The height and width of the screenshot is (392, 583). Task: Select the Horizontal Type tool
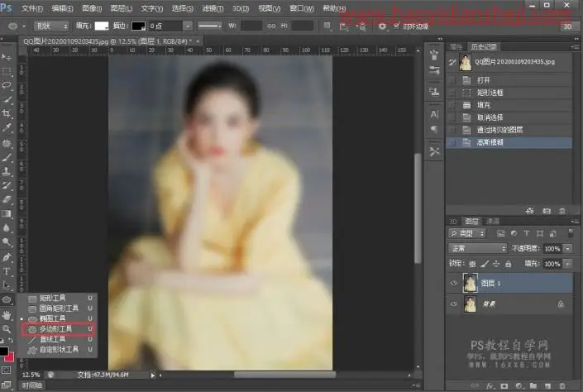7,271
